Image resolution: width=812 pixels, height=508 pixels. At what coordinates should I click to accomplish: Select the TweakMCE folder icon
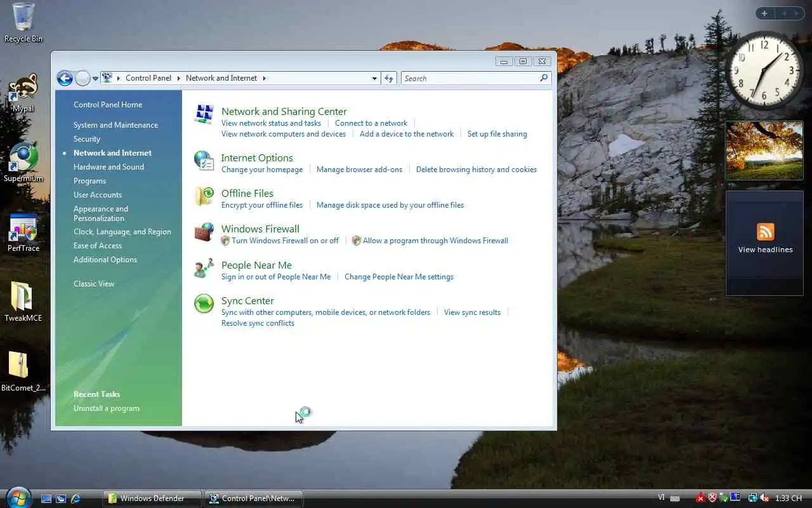[x=23, y=302]
